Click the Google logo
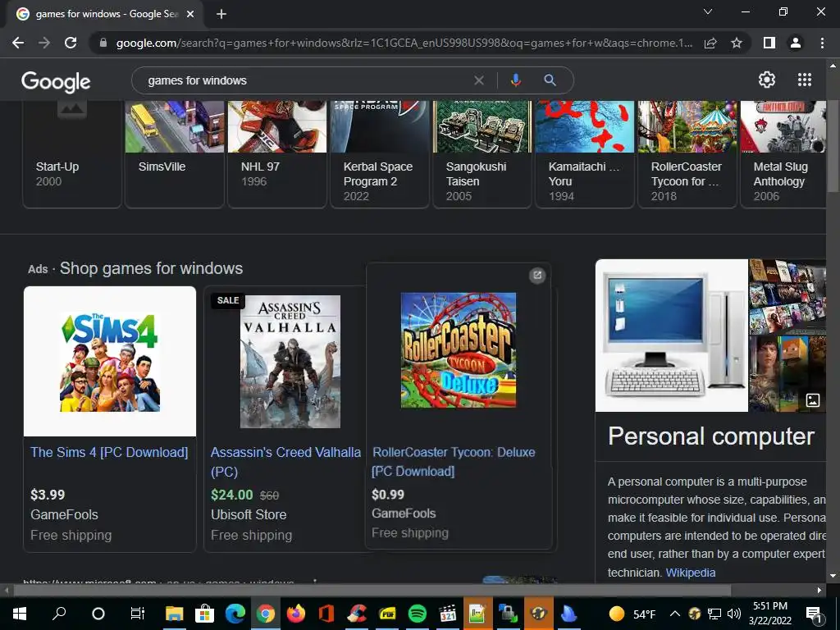The width and height of the screenshot is (840, 630). tap(56, 81)
